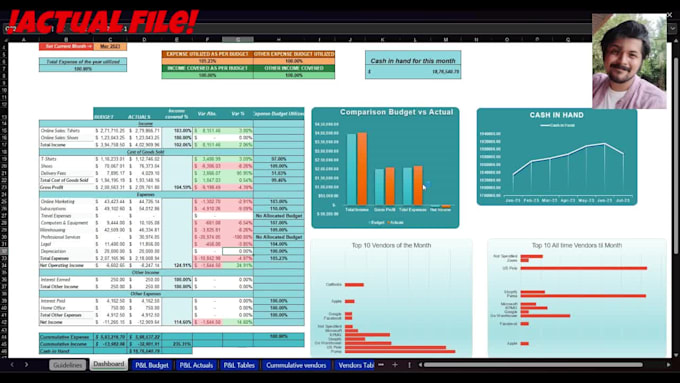Click the ACTUALS column header in table
This screenshot has height=383, width=680.
pos(139,117)
